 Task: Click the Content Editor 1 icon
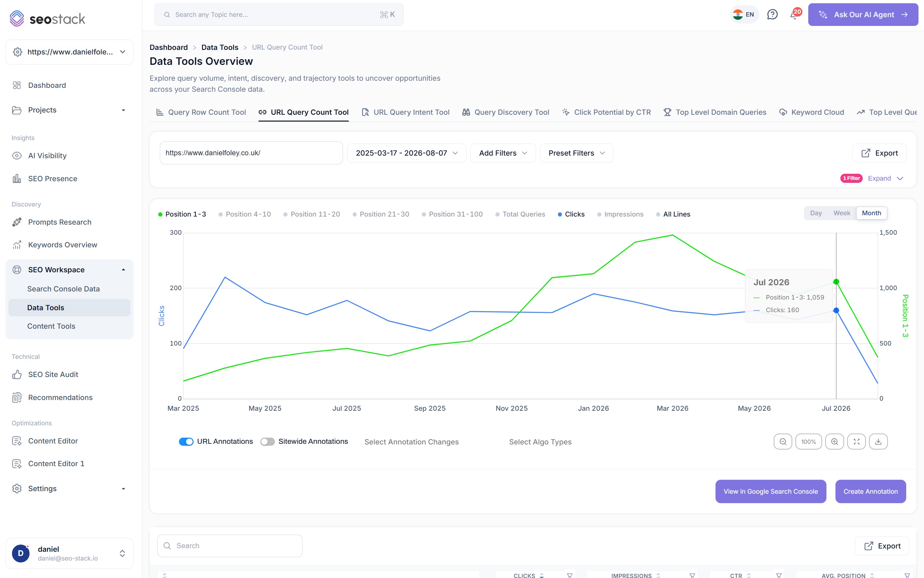[x=17, y=463]
